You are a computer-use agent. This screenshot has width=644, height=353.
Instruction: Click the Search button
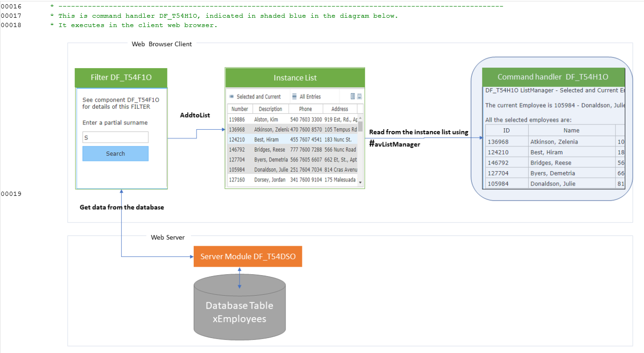(115, 153)
